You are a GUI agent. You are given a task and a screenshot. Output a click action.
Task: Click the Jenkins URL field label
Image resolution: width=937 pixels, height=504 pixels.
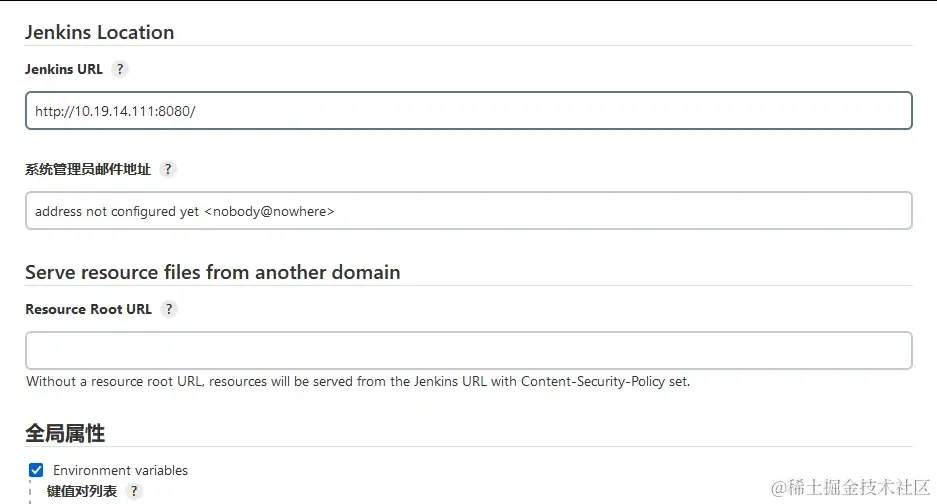point(64,69)
